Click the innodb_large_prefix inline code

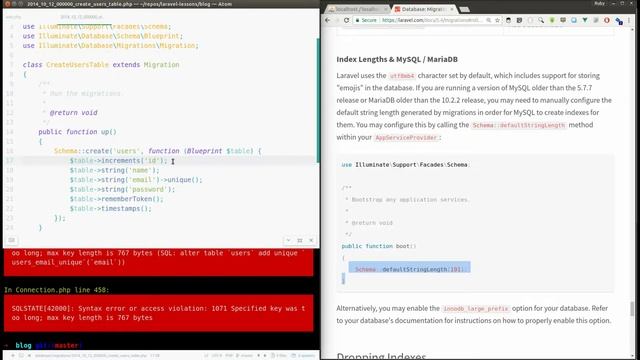pyautogui.click(x=476, y=309)
